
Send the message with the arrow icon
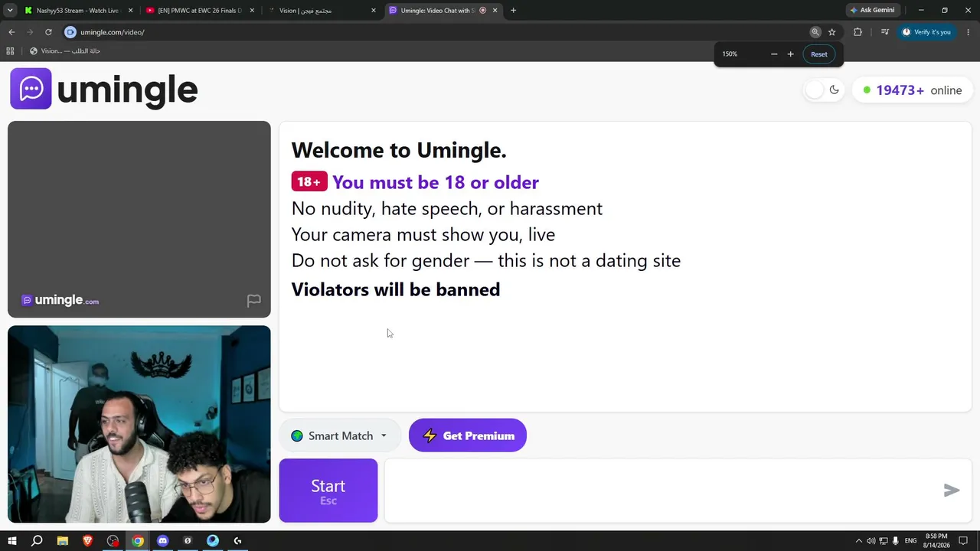(952, 491)
